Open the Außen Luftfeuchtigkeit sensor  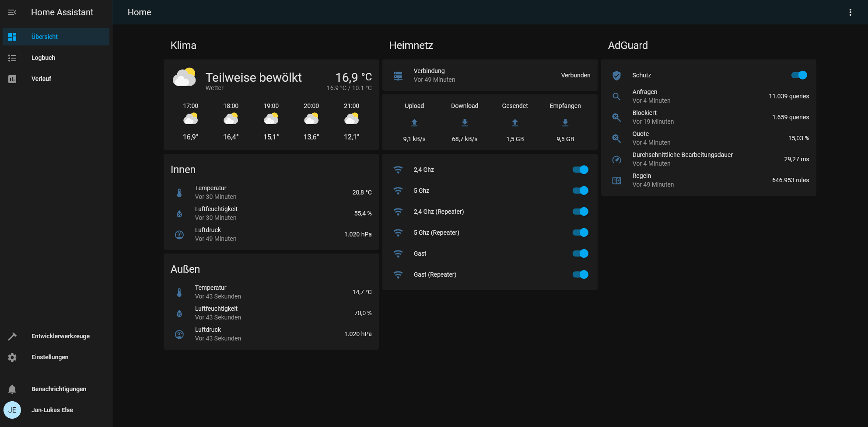click(271, 313)
